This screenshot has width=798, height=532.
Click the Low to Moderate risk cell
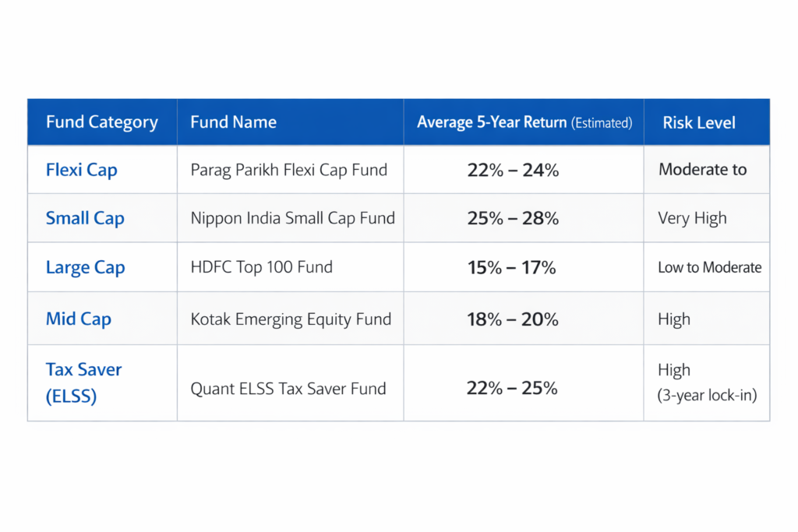[x=709, y=267]
